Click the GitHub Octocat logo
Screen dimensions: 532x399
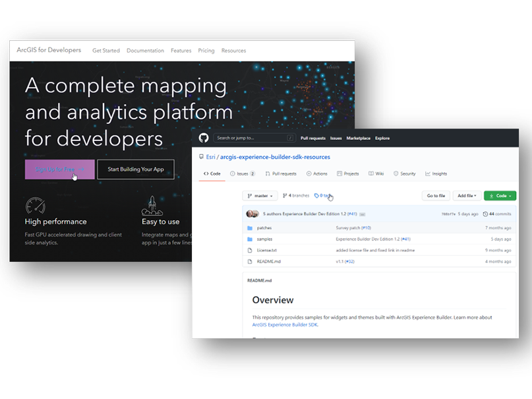click(x=204, y=138)
